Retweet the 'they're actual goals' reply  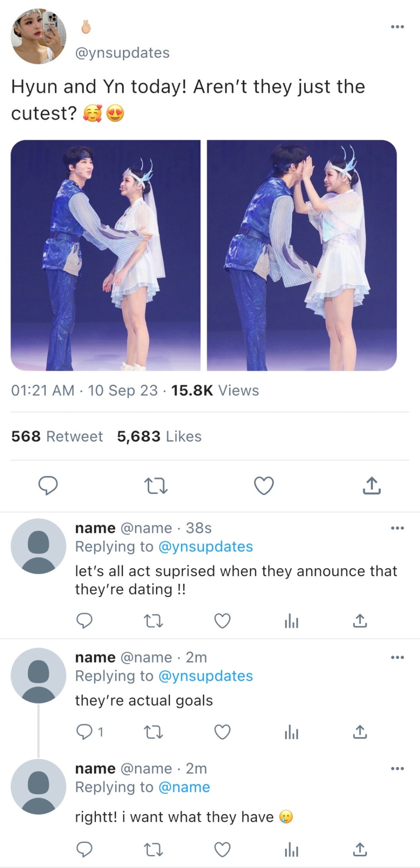coord(153,732)
